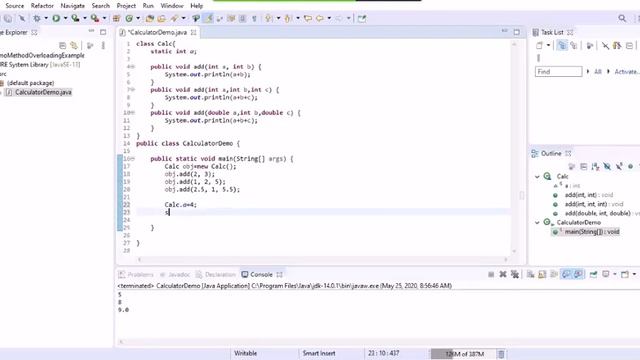This screenshot has height=360, width=640.
Task: Click the All filter link in Task List
Action: tap(598, 72)
